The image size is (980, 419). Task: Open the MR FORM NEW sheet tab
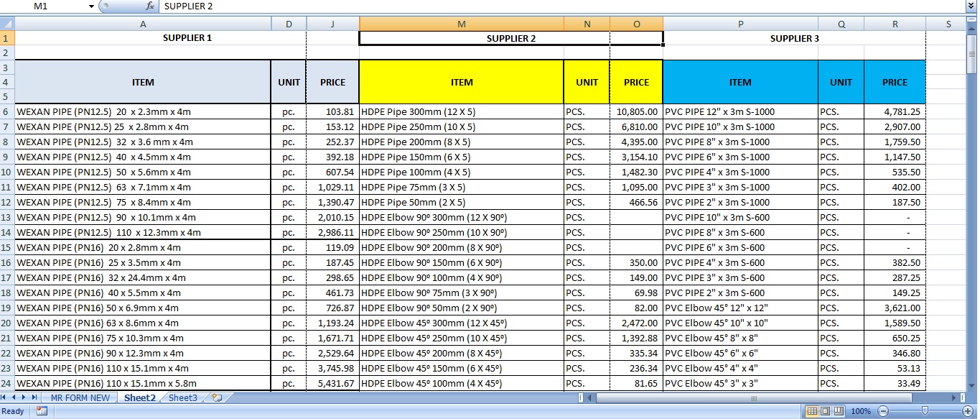(x=80, y=397)
